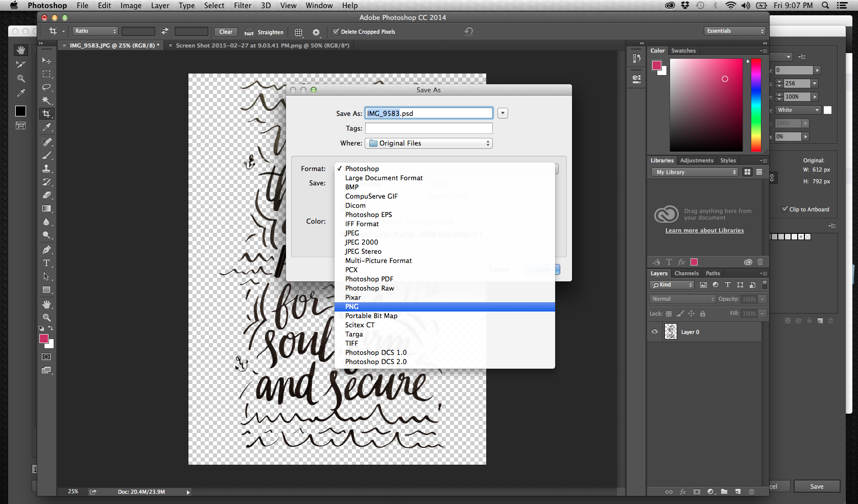Open the layer Opacity dropdown arrow

coord(762,299)
